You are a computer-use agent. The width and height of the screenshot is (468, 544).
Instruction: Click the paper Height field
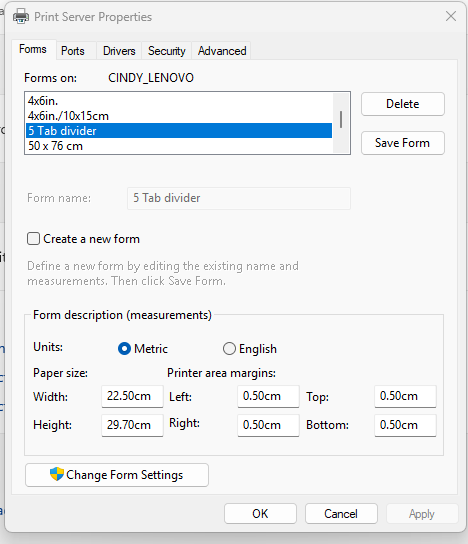(132, 425)
